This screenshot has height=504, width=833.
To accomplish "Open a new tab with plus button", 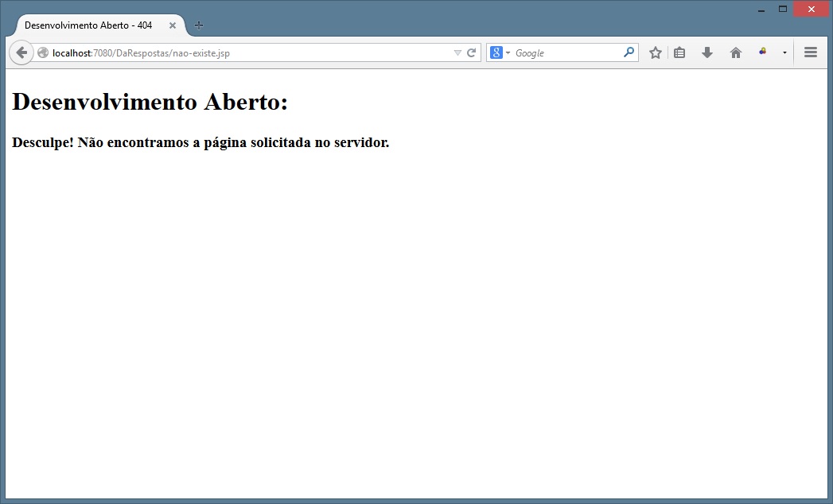I will coord(199,25).
